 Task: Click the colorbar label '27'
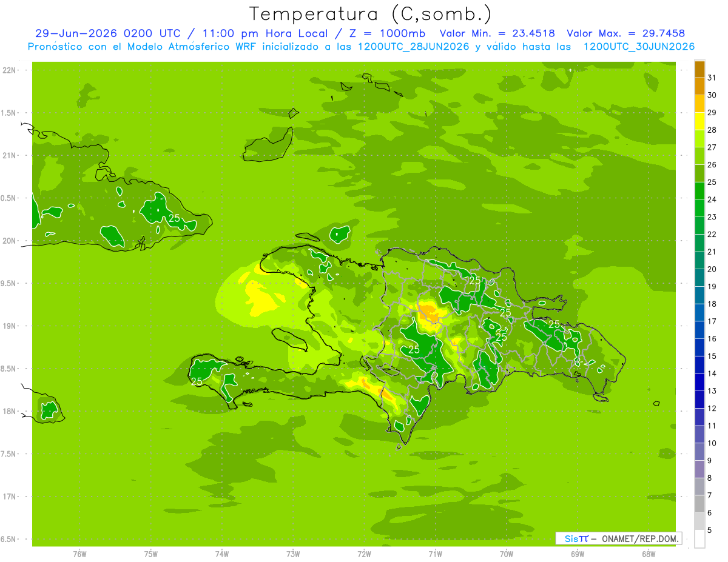(x=712, y=147)
